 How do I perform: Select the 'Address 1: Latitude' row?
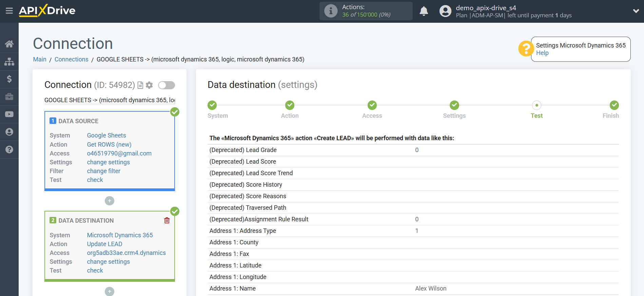point(413,266)
